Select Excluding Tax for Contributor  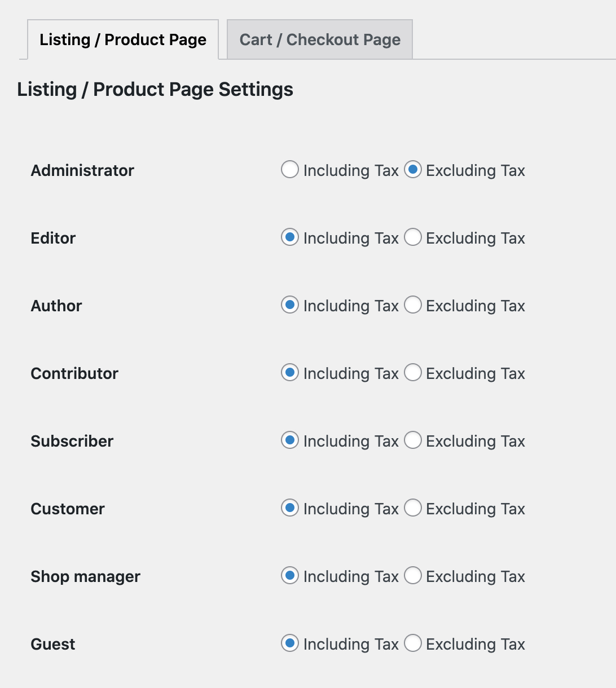point(413,373)
